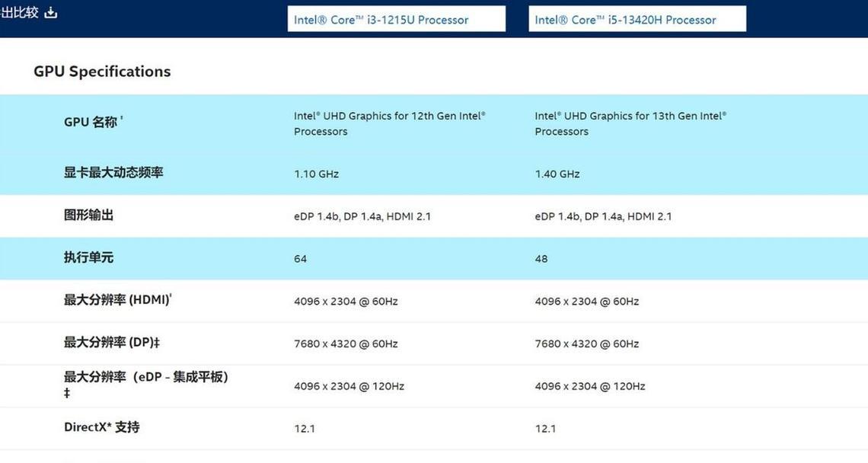The height and width of the screenshot is (463, 868).
Task: Click the 出比较 export comparison text
Action: pos(19,12)
